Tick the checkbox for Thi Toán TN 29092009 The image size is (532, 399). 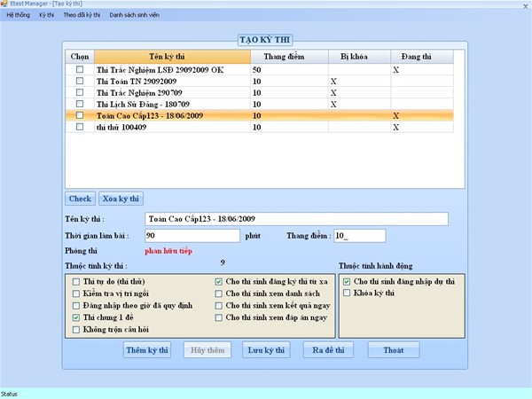(x=81, y=81)
